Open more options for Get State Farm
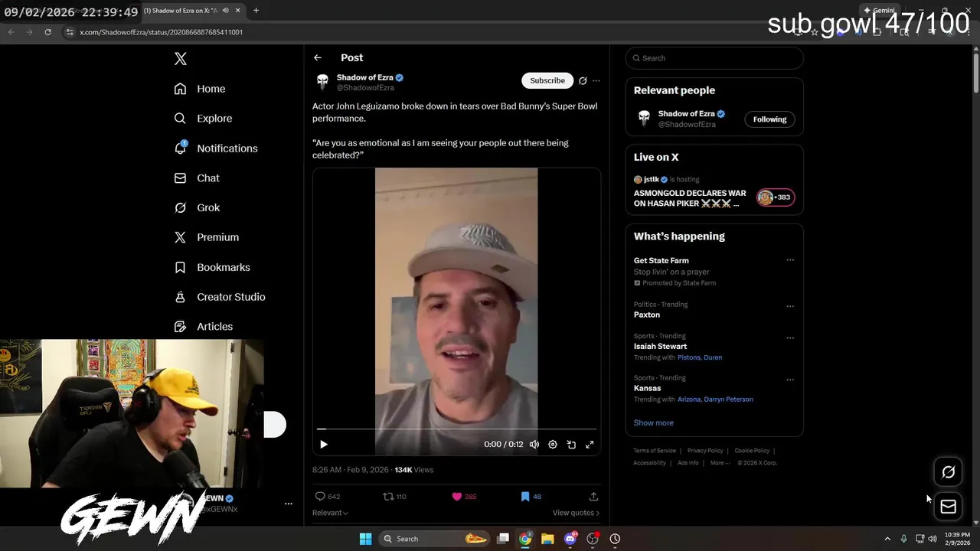Image resolution: width=980 pixels, height=551 pixels. pyautogui.click(x=790, y=260)
